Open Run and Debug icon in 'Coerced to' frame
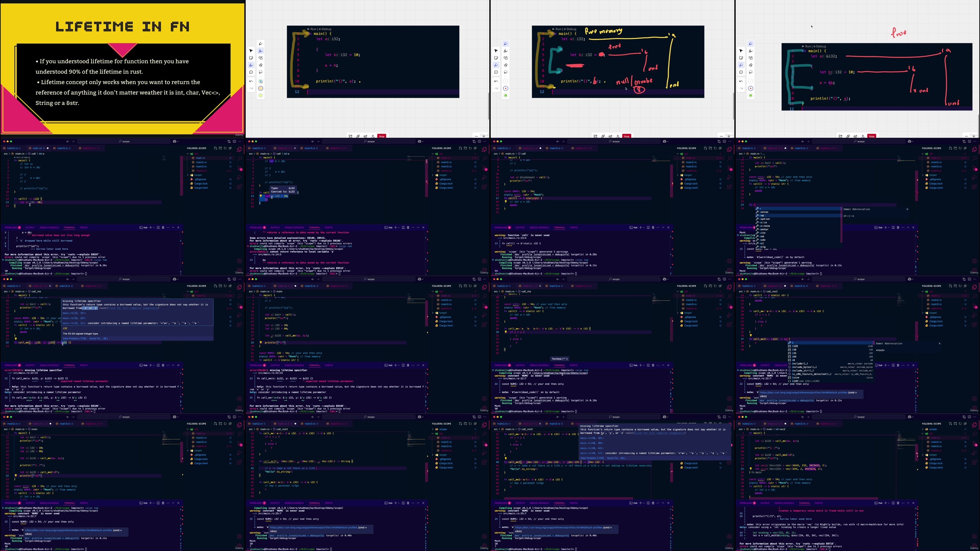The width and height of the screenshot is (980, 551). coord(484,177)
